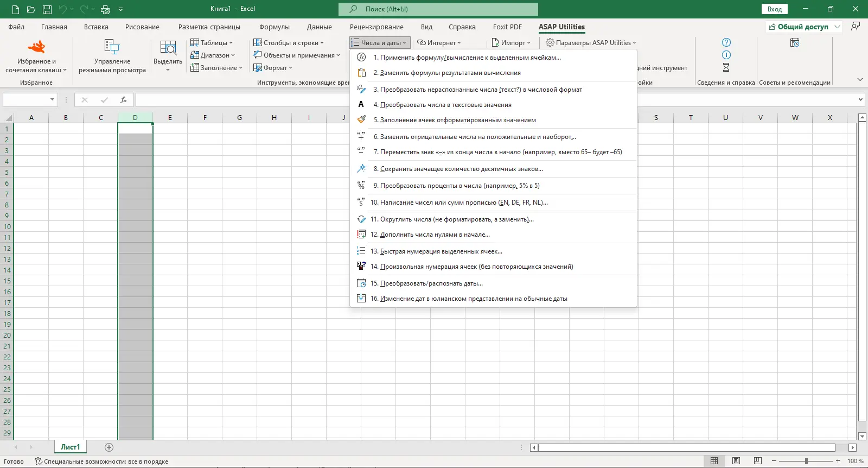The height and width of the screenshot is (468, 868).
Task: Click the blue question mark help icon
Action: tap(726, 42)
